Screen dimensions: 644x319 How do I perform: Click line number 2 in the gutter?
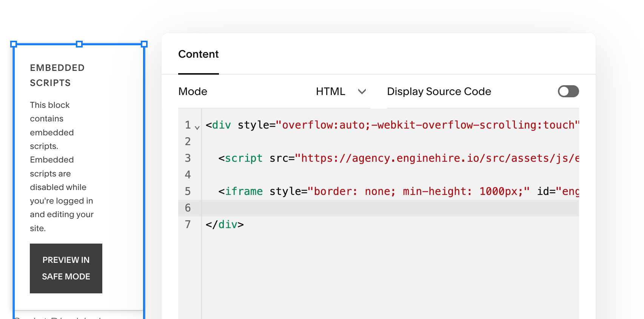(188, 141)
